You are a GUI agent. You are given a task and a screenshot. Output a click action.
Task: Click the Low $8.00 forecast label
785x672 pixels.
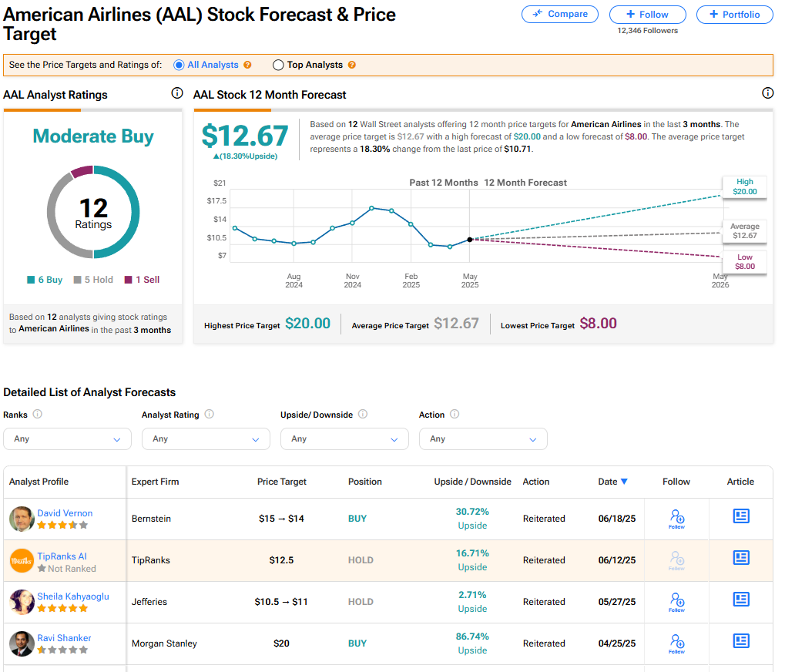coord(744,261)
